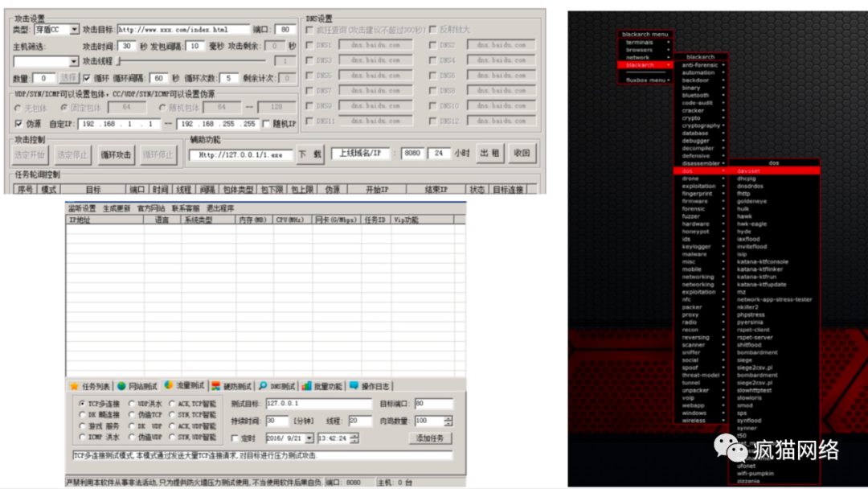Click the magnifier icon on DNS测试 tab
868x489 pixels.
tap(263, 386)
